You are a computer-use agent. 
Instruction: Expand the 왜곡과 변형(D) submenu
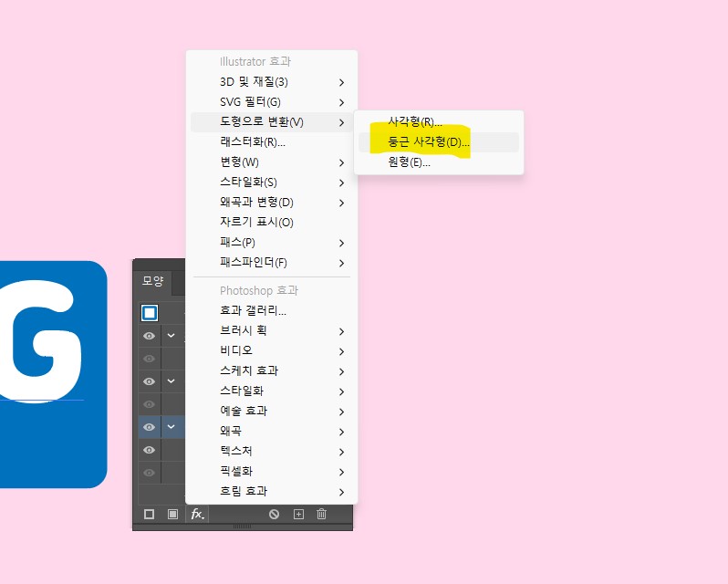click(272, 203)
